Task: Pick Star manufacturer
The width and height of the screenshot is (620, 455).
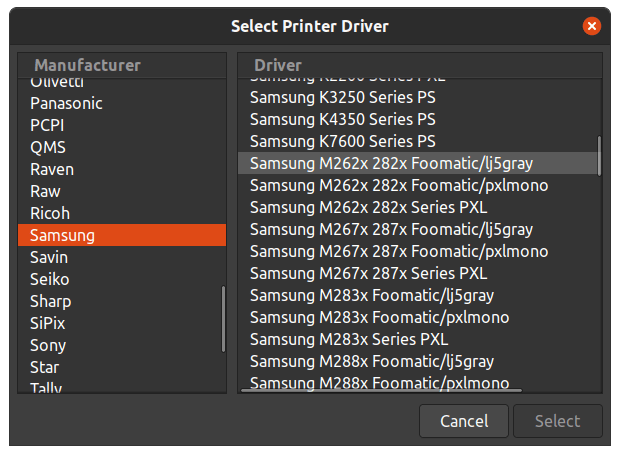Action: pos(122,367)
